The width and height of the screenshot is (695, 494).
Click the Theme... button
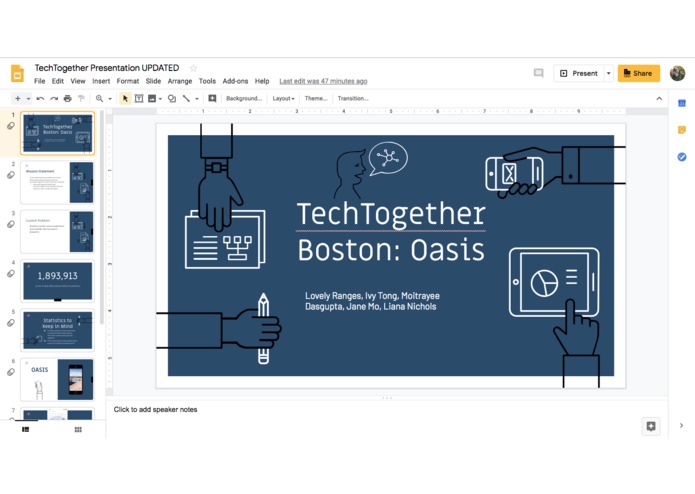[x=316, y=98]
